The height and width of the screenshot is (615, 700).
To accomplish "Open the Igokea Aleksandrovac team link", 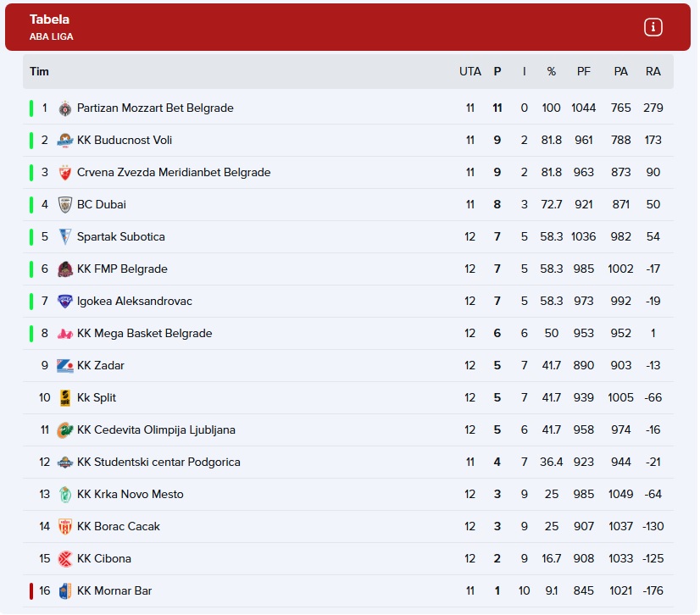I will tap(134, 302).
